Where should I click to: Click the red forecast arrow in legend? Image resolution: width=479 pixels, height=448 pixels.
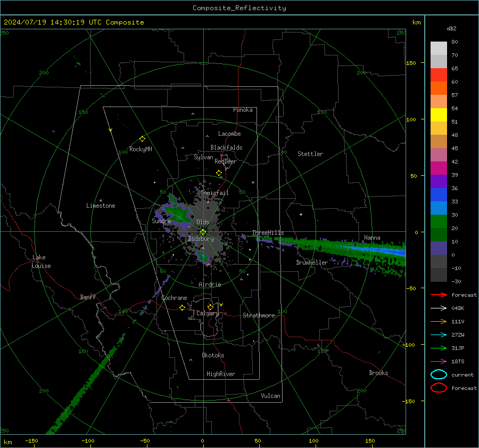click(x=439, y=295)
